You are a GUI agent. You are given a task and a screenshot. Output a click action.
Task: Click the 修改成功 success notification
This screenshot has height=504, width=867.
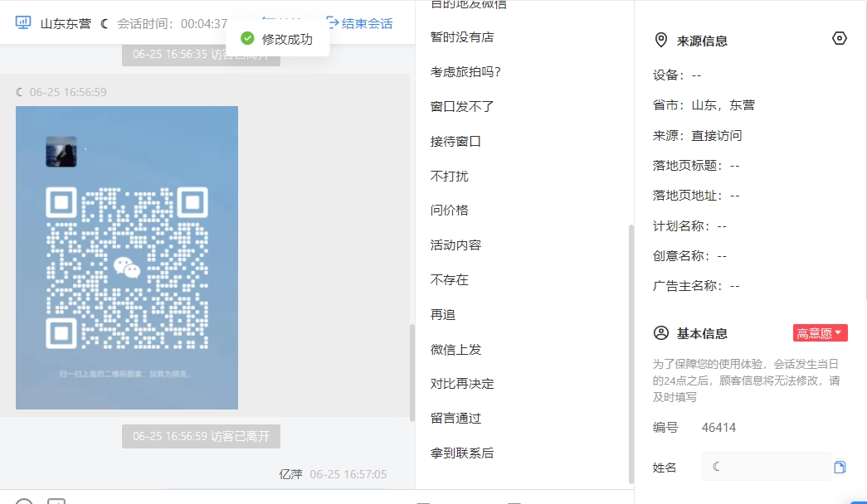click(x=278, y=39)
